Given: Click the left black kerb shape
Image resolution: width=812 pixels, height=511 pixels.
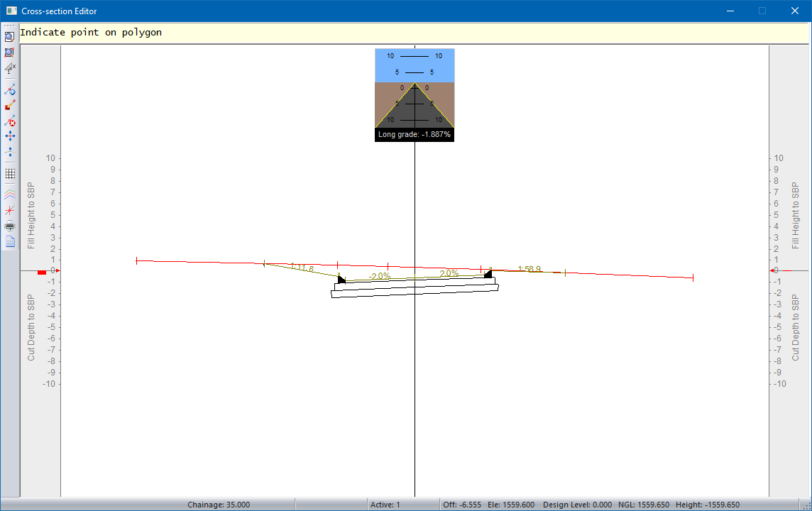Looking at the screenshot, I should click(341, 280).
